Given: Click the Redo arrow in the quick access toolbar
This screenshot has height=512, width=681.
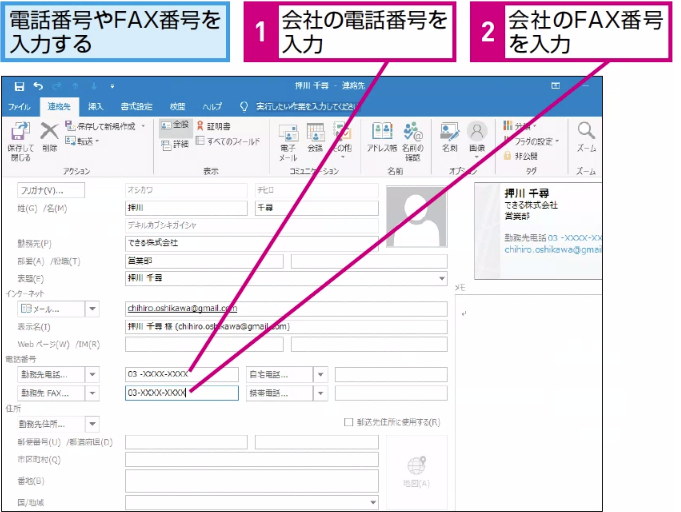Looking at the screenshot, I should point(57,86).
